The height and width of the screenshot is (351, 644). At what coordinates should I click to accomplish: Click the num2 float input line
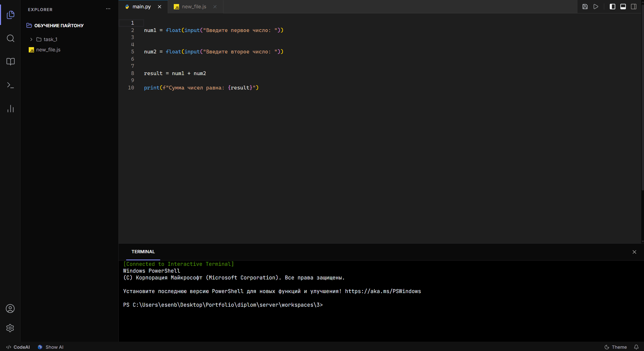coord(214,52)
